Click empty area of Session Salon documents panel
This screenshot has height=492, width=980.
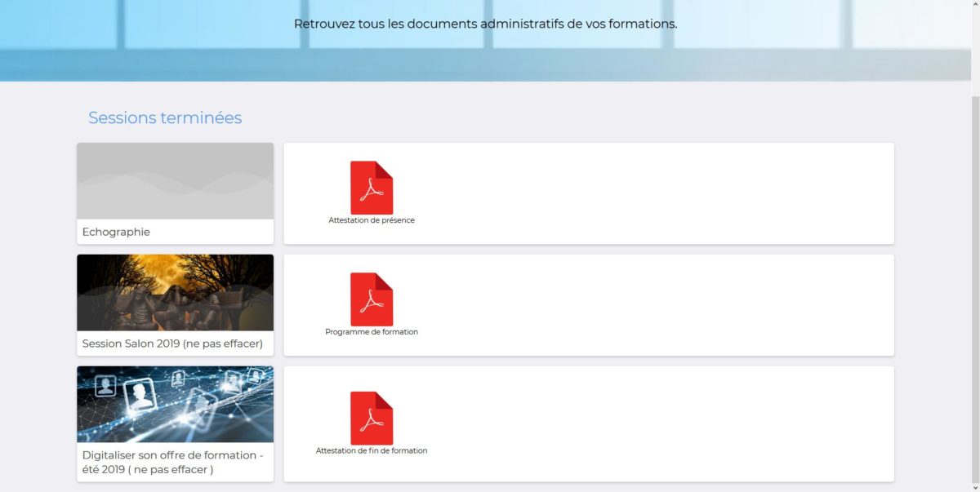click(x=653, y=305)
